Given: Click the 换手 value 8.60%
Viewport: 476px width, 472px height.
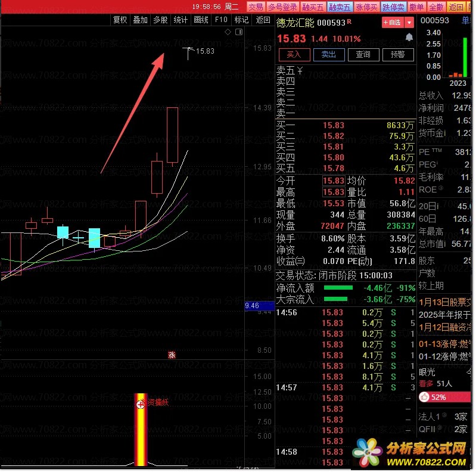Looking at the screenshot, I should [x=332, y=238].
